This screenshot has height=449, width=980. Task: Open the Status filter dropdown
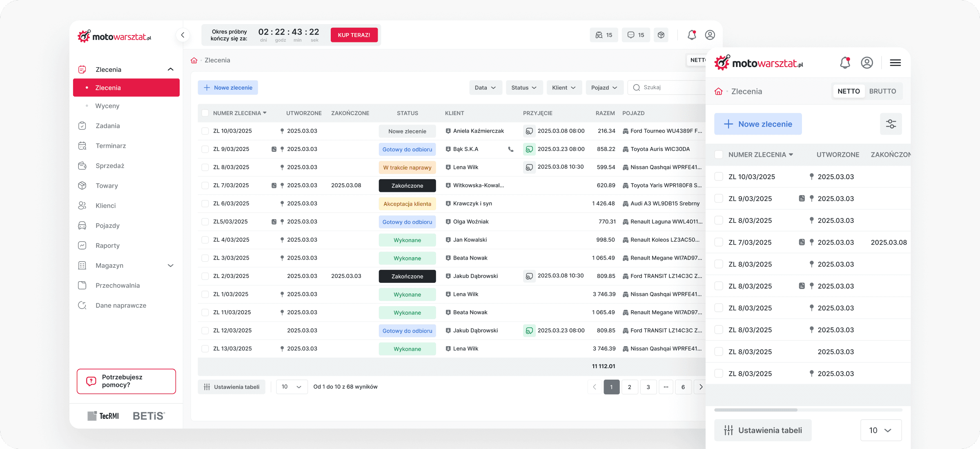(x=524, y=88)
